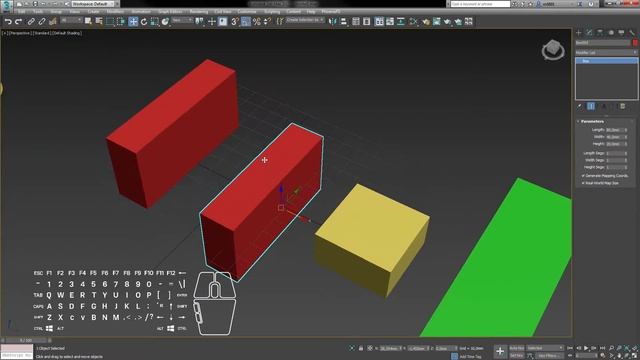This screenshot has height=360, width=640.
Task: Switch to the Create command panel
Action: point(579,33)
